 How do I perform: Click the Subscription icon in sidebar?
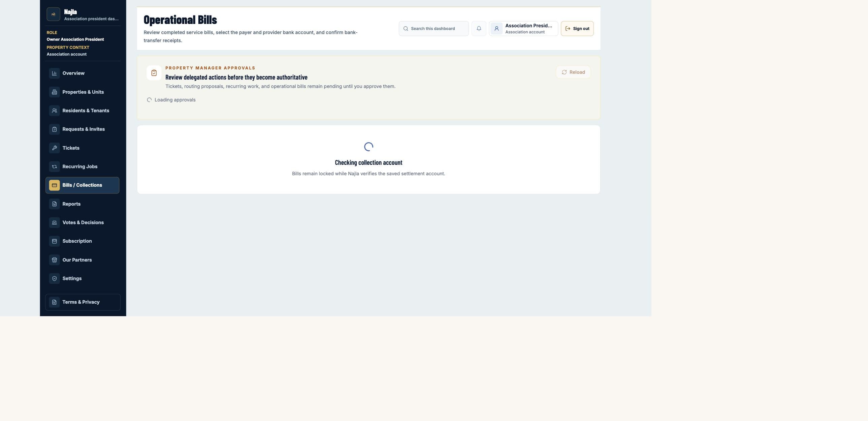(x=54, y=241)
